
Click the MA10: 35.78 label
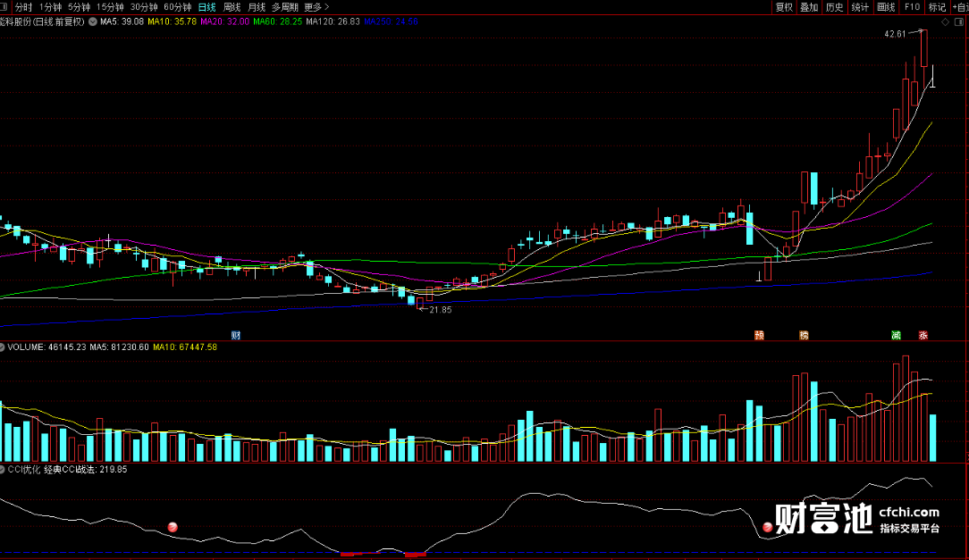click(172, 21)
